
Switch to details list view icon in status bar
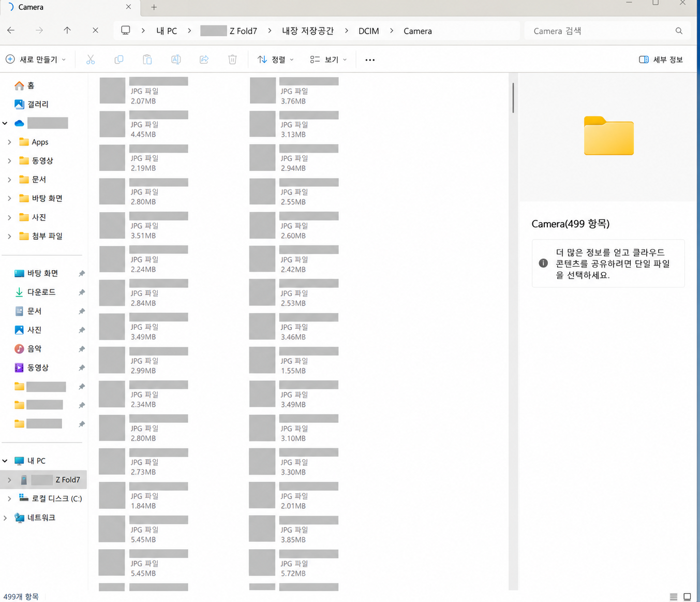pos(674,597)
